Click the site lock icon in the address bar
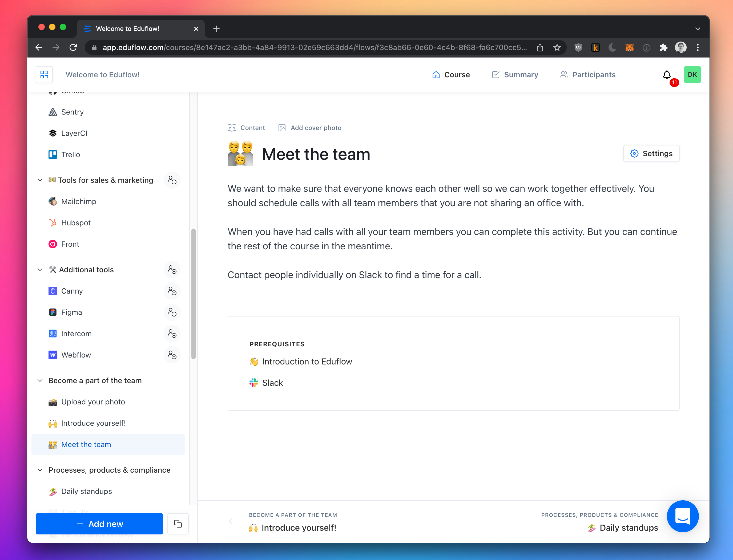Viewport: 733px width, 560px height. pos(94,48)
